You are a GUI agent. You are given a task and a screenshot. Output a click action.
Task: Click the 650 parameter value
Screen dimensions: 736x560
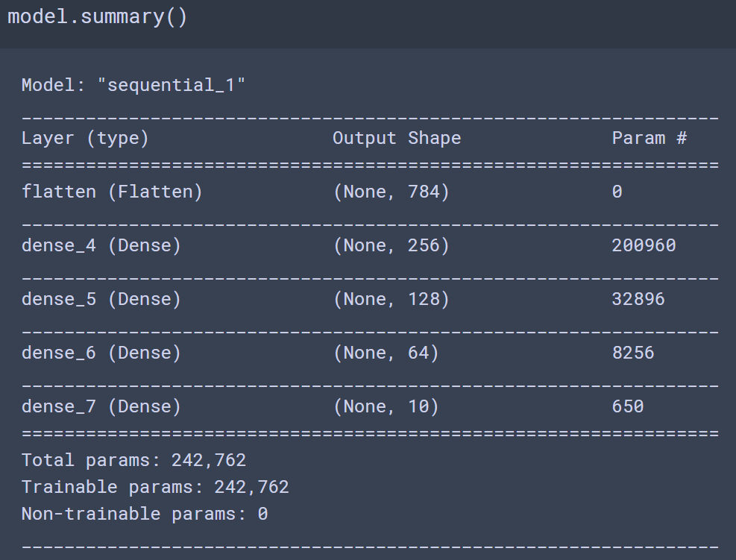click(x=628, y=406)
